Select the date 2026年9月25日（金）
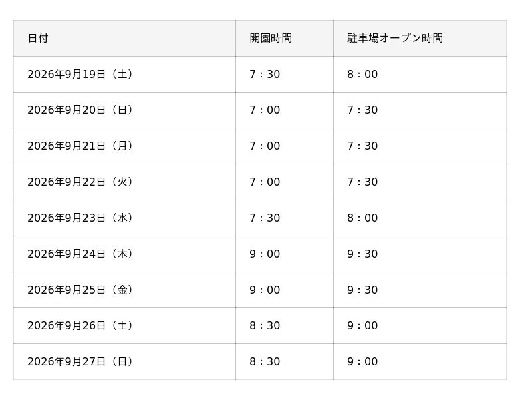This screenshot has height=400, width=532. pos(81,290)
